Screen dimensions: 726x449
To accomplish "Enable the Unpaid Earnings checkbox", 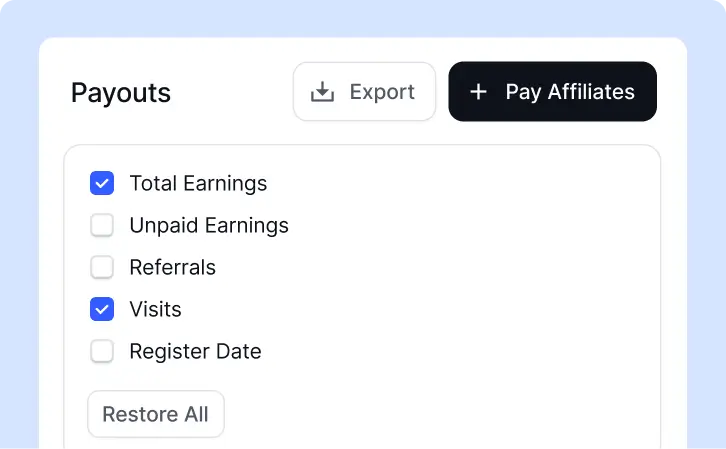I will (x=102, y=225).
